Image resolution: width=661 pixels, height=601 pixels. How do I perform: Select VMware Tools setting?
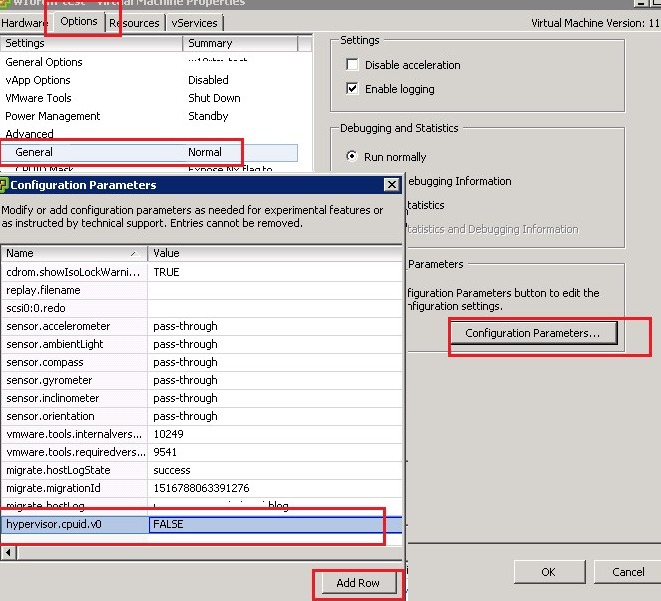pyautogui.click(x=38, y=98)
